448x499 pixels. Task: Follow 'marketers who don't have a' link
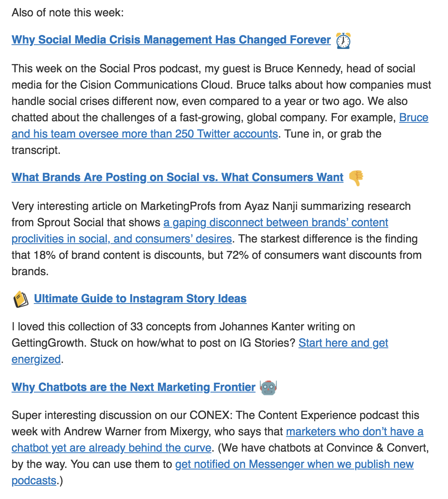[355, 431]
